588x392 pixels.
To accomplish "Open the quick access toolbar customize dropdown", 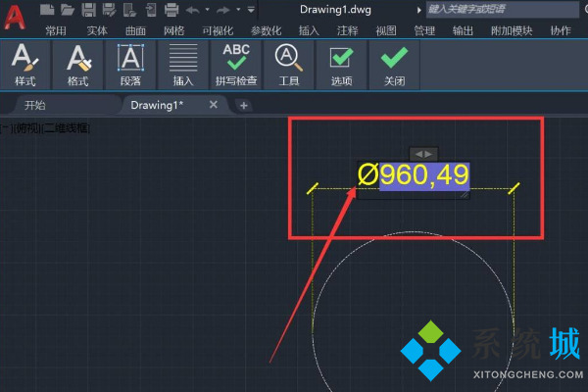I will tap(251, 10).
